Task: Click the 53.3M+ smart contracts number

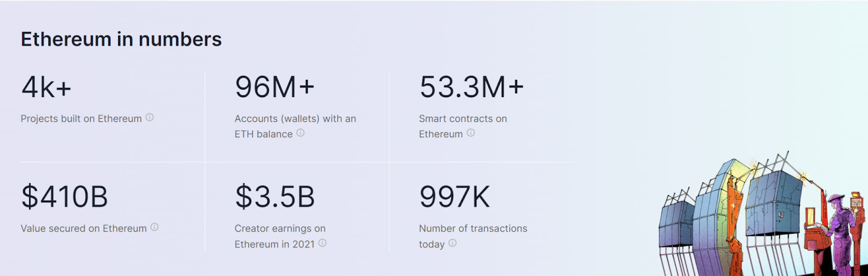Action: [471, 87]
